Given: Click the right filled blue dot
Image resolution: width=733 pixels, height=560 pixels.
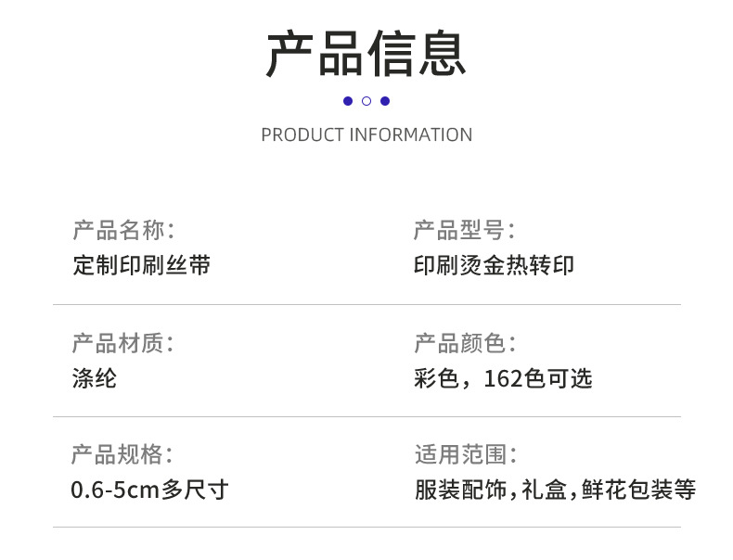Looking at the screenshot, I should [385, 101].
